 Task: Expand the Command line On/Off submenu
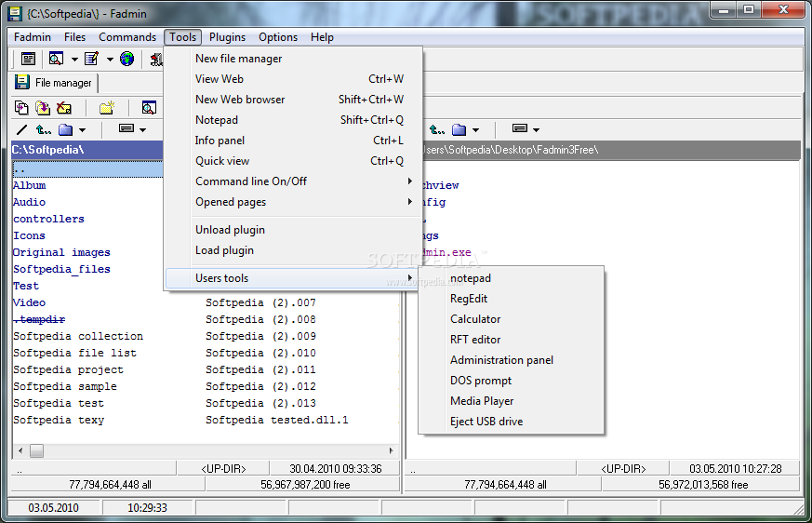tap(293, 181)
